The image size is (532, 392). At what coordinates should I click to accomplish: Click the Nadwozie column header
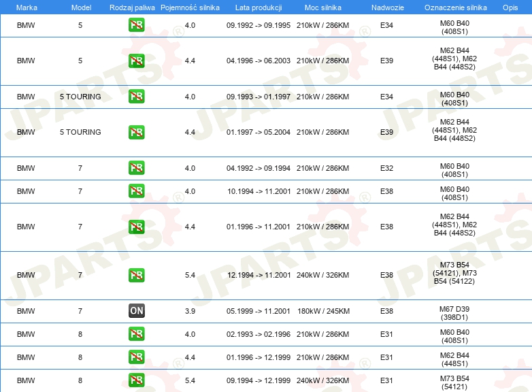coord(388,7)
